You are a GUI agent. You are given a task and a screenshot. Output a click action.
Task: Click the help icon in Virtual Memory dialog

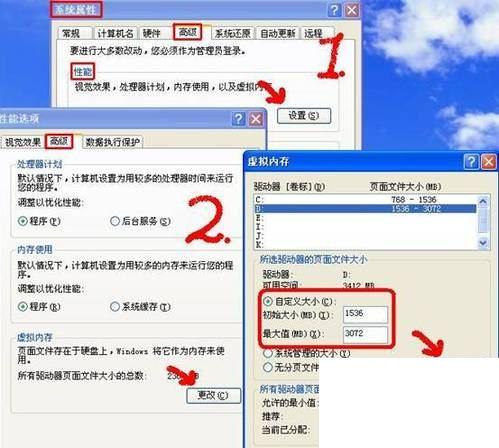click(471, 162)
